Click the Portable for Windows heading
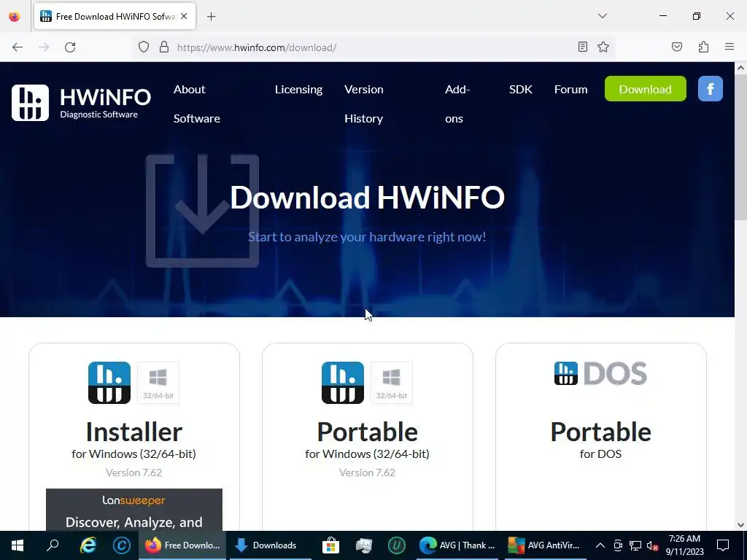Viewport: 747px width, 560px height. point(368,432)
